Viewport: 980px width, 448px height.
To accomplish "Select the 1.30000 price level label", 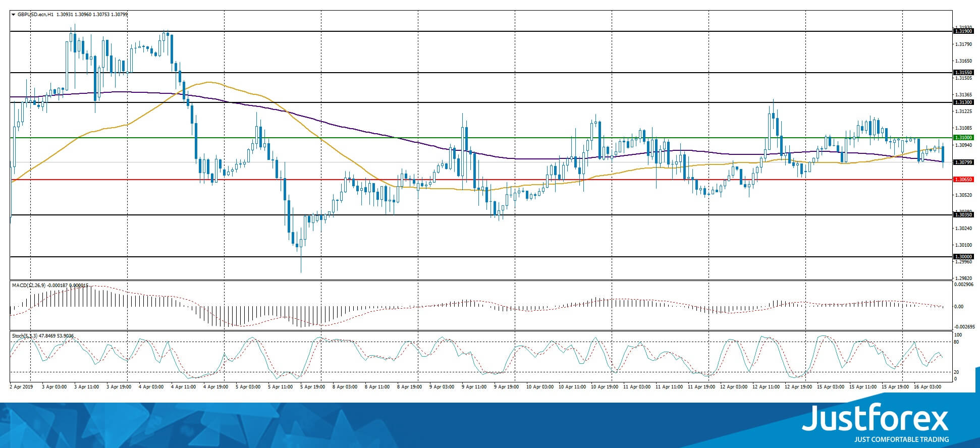I will click(x=963, y=257).
